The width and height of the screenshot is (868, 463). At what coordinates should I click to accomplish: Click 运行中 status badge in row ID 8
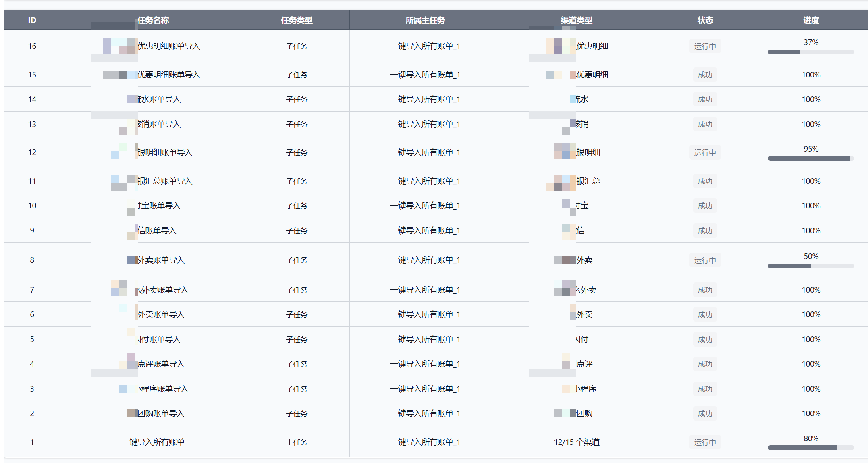(705, 260)
